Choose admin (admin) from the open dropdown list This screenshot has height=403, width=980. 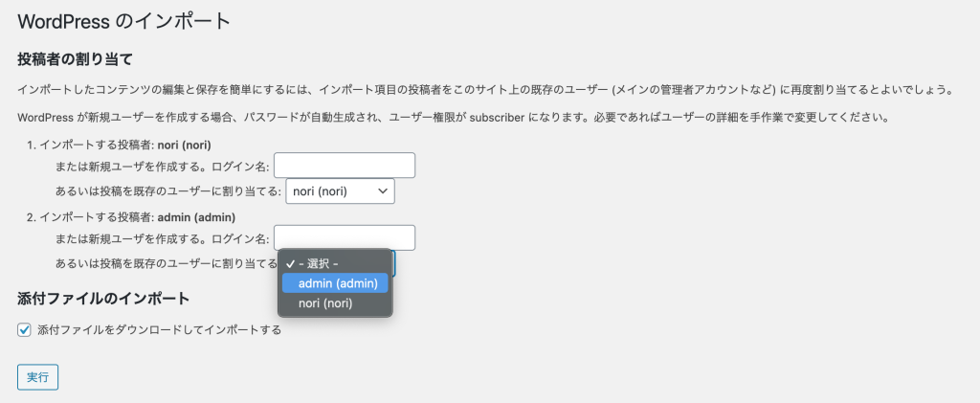point(337,283)
